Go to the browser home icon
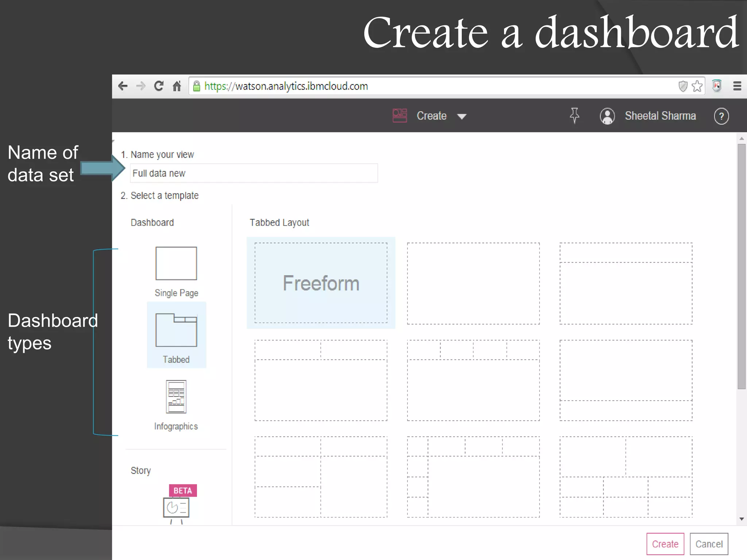Viewport: 747px width, 560px height. point(177,86)
